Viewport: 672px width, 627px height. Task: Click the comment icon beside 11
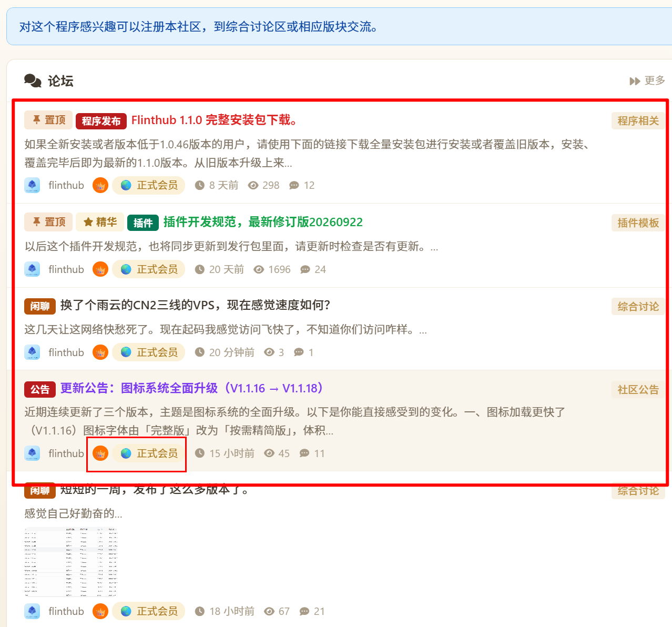pyautogui.click(x=304, y=453)
